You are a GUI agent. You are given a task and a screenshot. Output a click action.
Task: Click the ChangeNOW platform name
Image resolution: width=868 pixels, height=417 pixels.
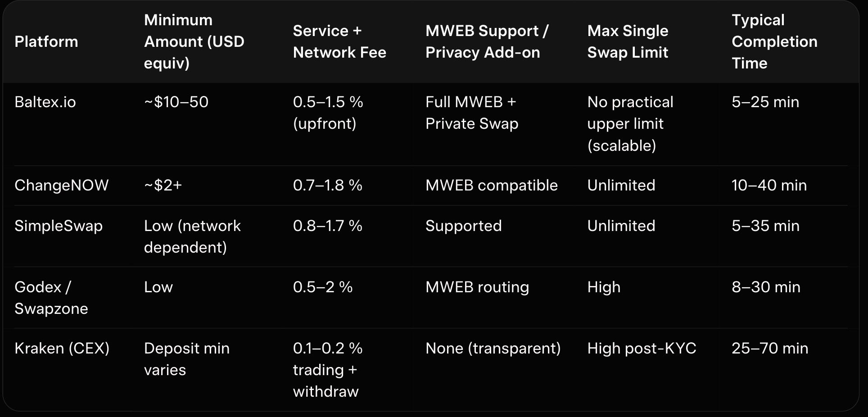pos(61,186)
